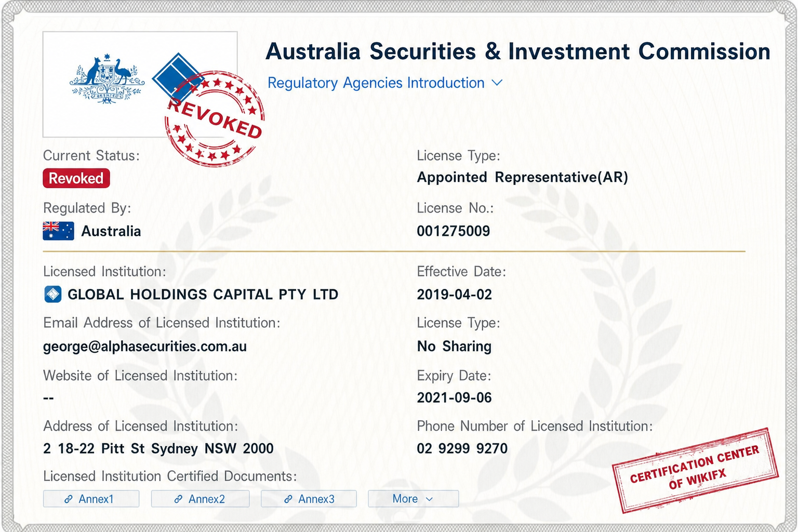Click the link icon in Annex3
Screen dimensions: 798x532
point(288,499)
